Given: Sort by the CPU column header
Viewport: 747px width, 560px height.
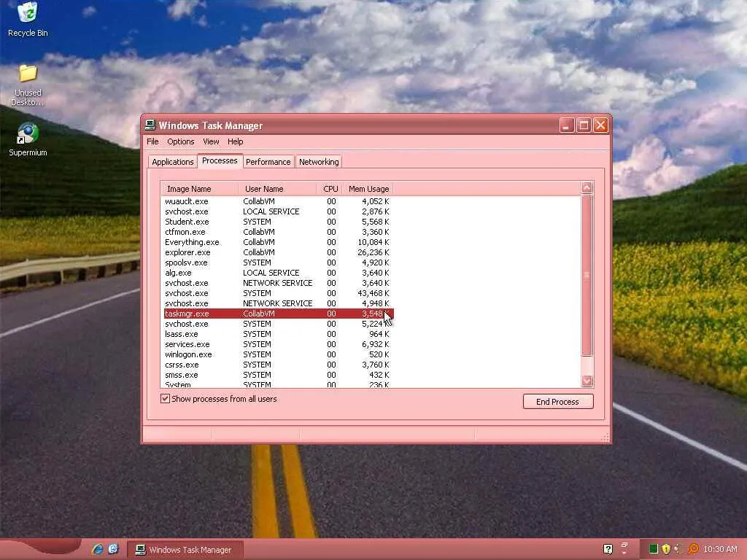Looking at the screenshot, I should point(330,189).
